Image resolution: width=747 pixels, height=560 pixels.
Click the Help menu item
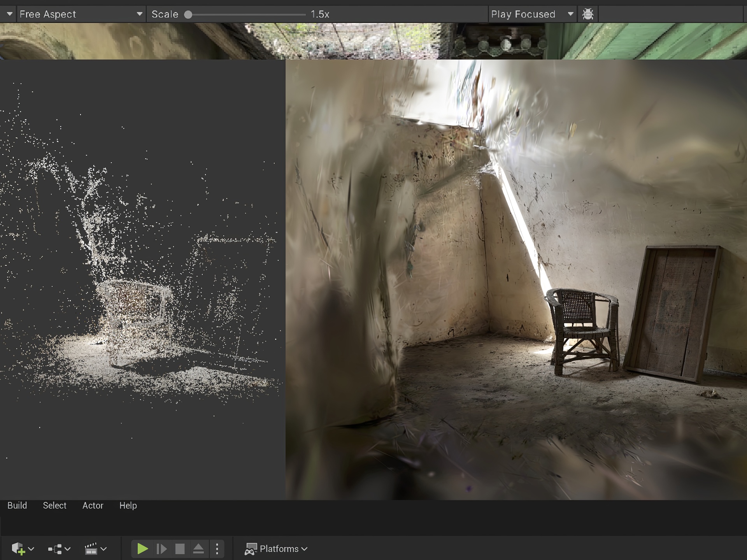[x=128, y=505]
